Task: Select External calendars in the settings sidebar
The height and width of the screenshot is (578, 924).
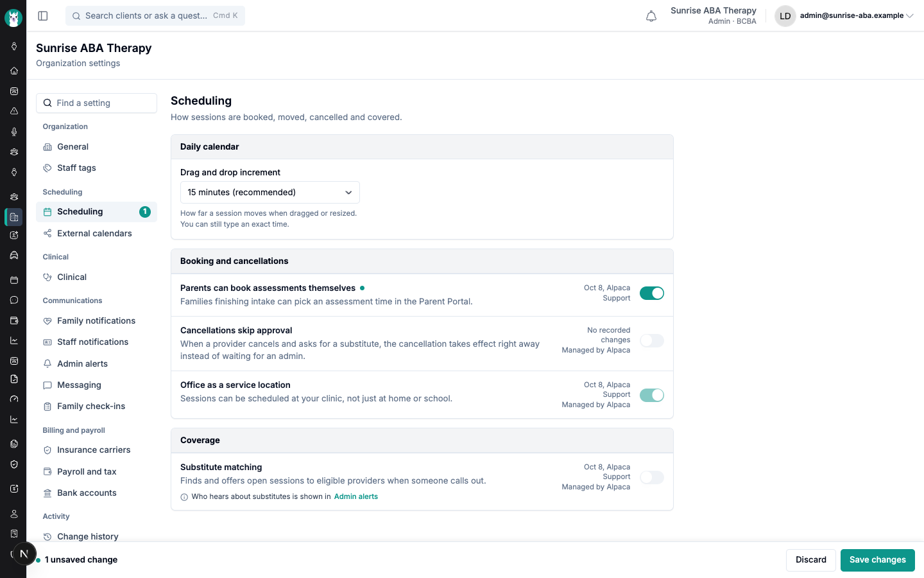Action: click(96, 234)
